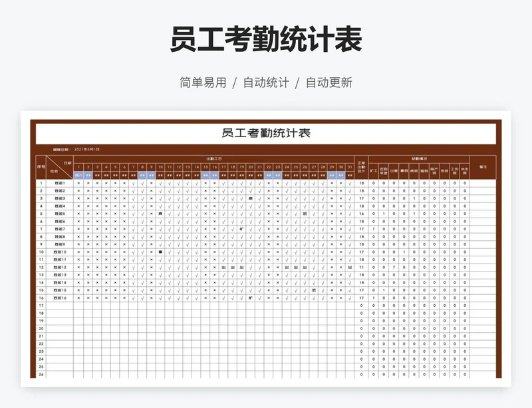Select the name cell 姓名9
This screenshot has height=408, width=532.
(x=60, y=244)
